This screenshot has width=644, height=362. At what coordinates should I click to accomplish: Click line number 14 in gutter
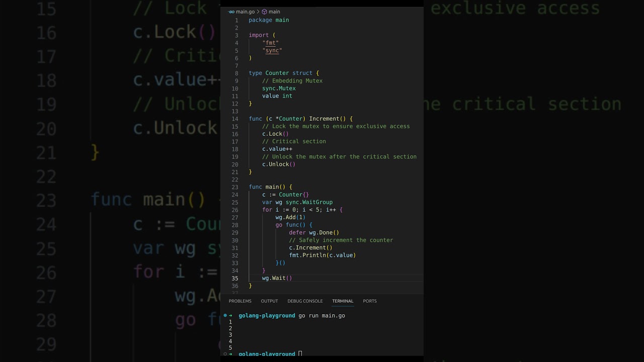tap(235, 119)
